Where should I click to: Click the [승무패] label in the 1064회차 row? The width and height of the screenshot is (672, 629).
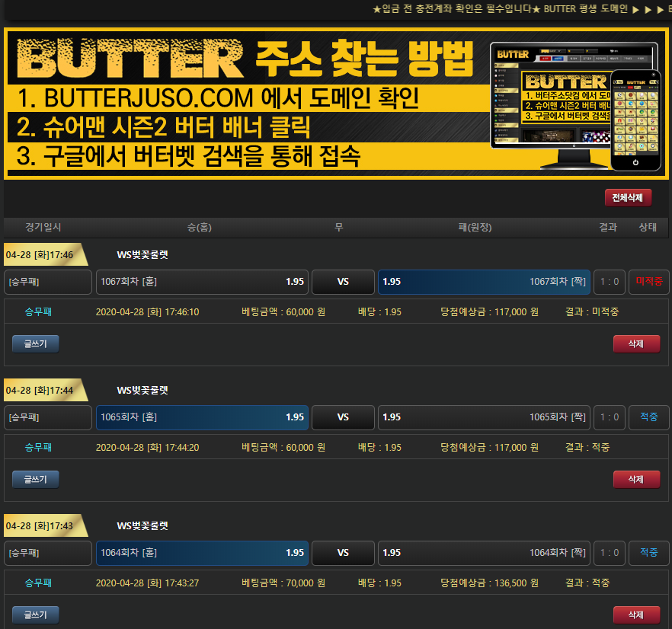point(47,553)
